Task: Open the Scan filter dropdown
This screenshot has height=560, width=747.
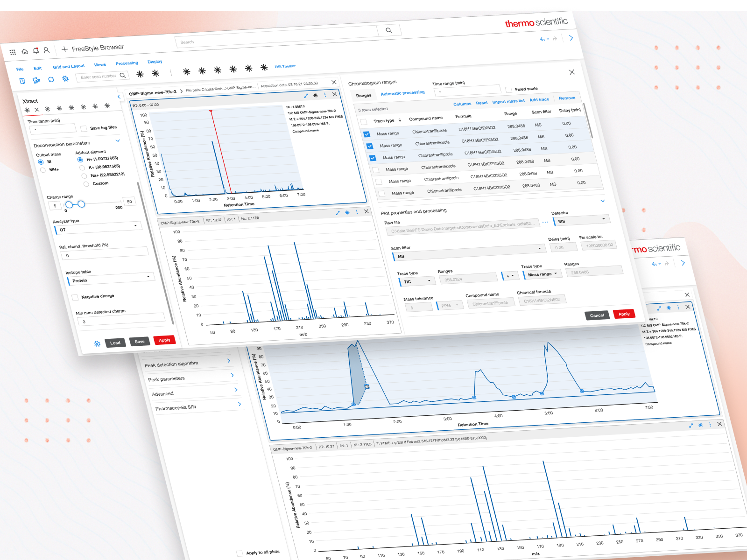Action: pyautogui.click(x=469, y=252)
